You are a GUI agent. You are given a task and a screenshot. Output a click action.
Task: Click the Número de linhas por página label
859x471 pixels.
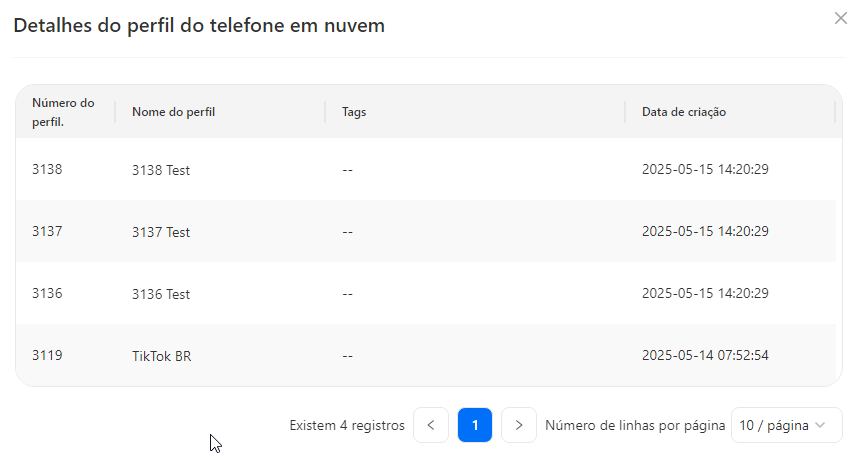635,426
